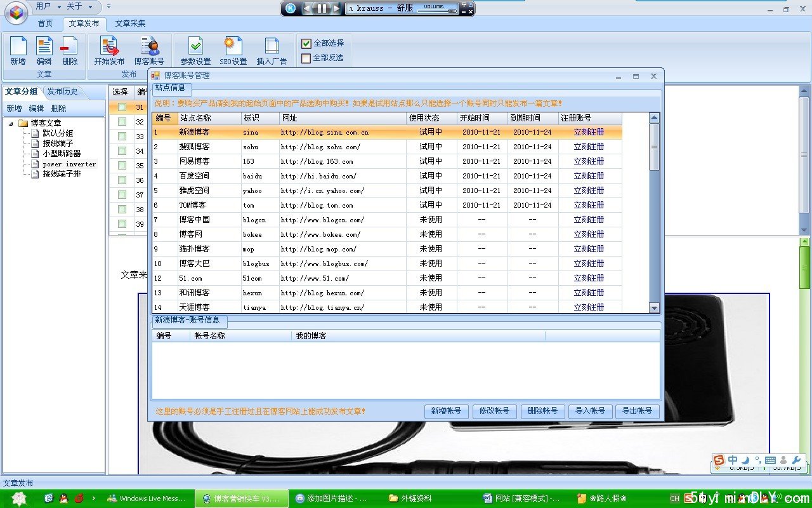
Task: Tick the checkbox for article row 31
Action: click(122, 107)
